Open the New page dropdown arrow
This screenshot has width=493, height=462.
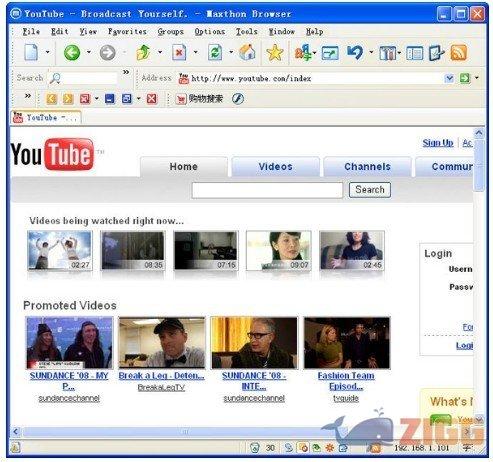click(x=47, y=52)
